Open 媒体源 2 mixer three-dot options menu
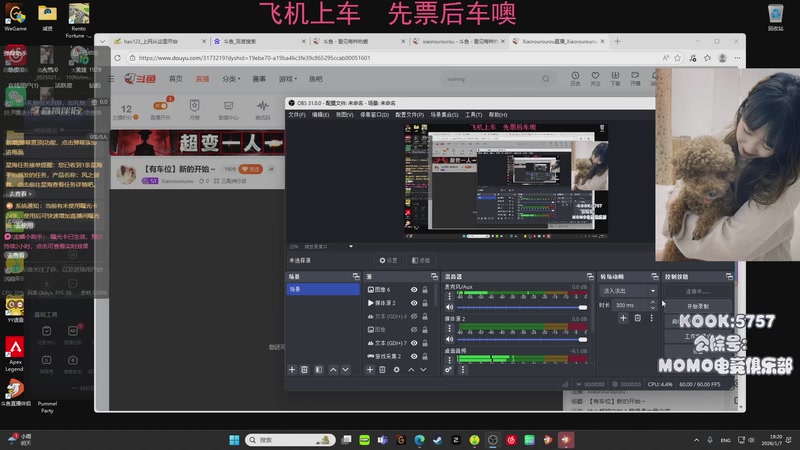The image size is (800, 450). click(x=449, y=328)
